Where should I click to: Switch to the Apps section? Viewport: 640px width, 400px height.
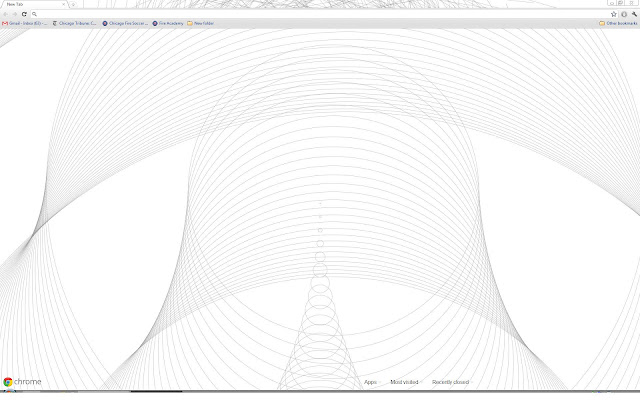point(370,382)
